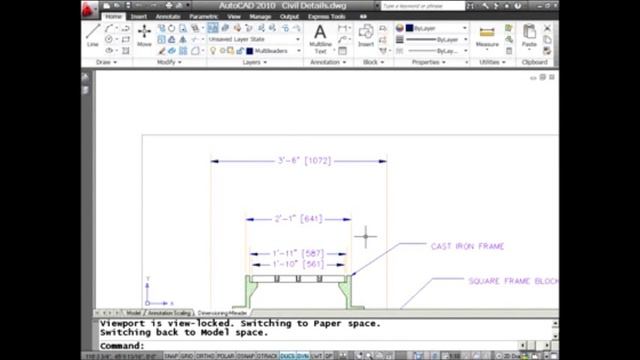Click the Plot icon in quick access toolbar
This screenshot has width=640, height=360.
point(168,5)
